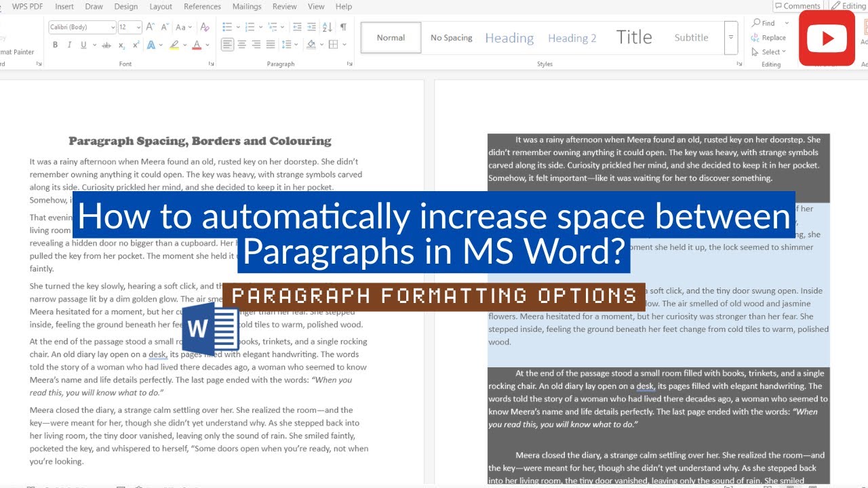Open the font size dropdown arrow
Viewport: 868px width, 488px height.
138,27
